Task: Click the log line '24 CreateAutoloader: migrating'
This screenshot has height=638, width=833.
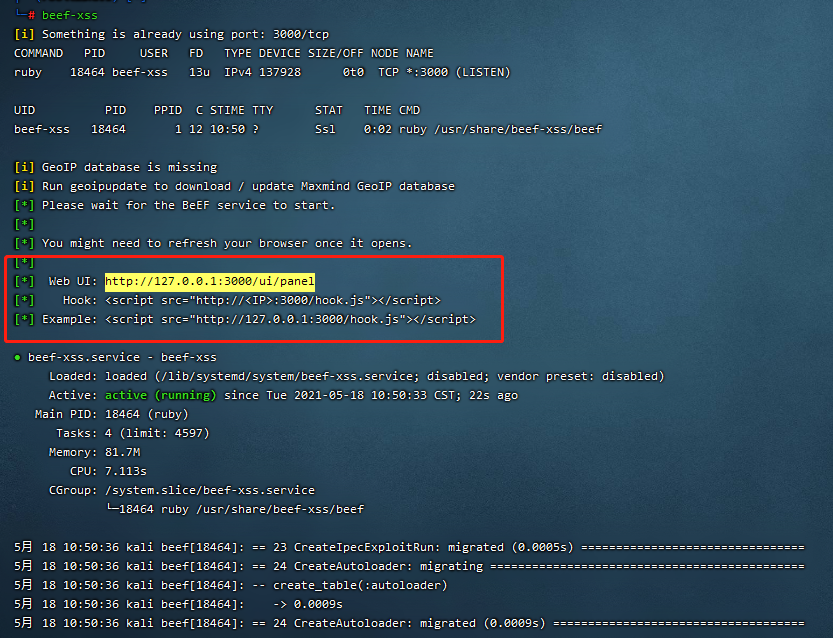Action: pos(409,566)
